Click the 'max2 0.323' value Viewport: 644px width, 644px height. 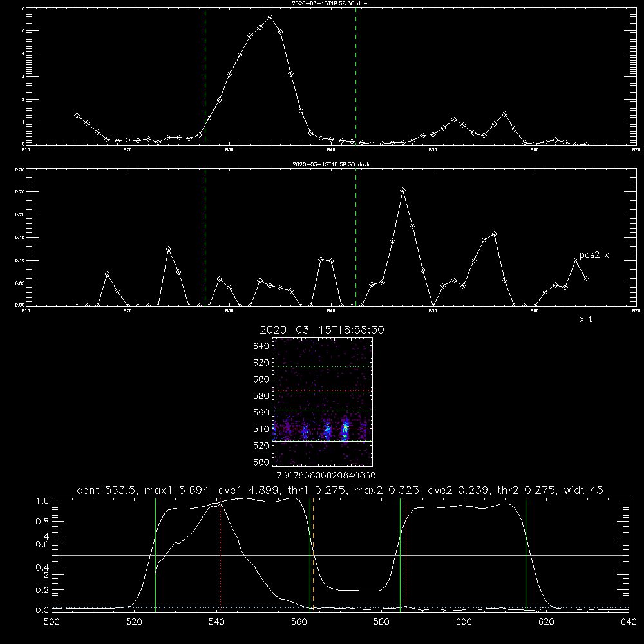[x=388, y=490]
